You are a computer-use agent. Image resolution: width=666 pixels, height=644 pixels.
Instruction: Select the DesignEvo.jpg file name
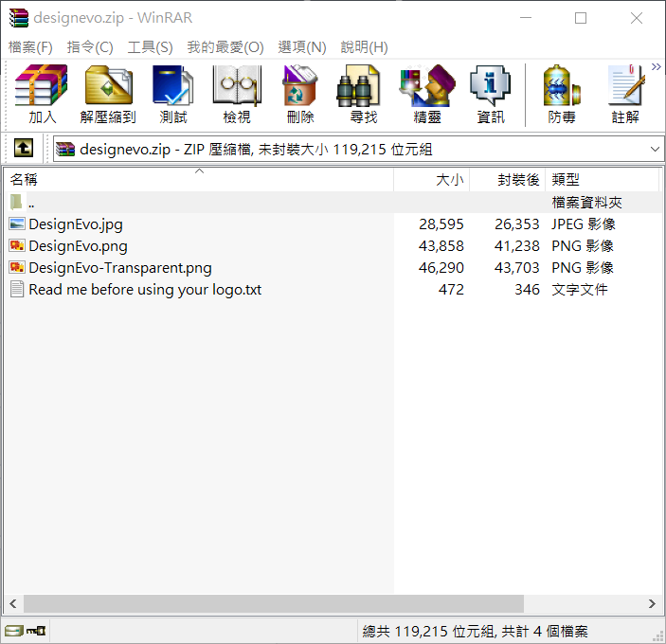76,224
